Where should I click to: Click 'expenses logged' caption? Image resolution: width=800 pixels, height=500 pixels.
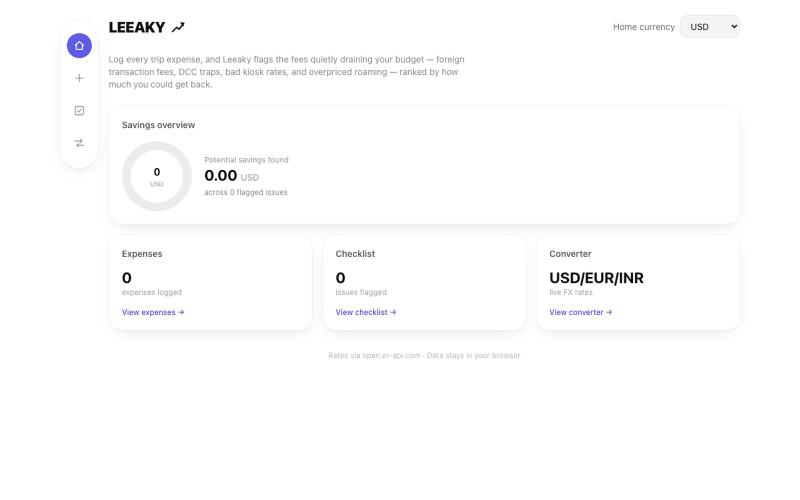point(152,292)
